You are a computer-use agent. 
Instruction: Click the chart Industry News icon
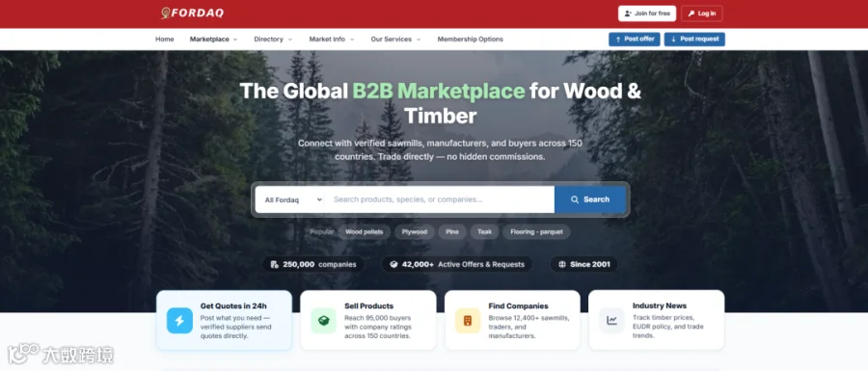pyautogui.click(x=611, y=321)
